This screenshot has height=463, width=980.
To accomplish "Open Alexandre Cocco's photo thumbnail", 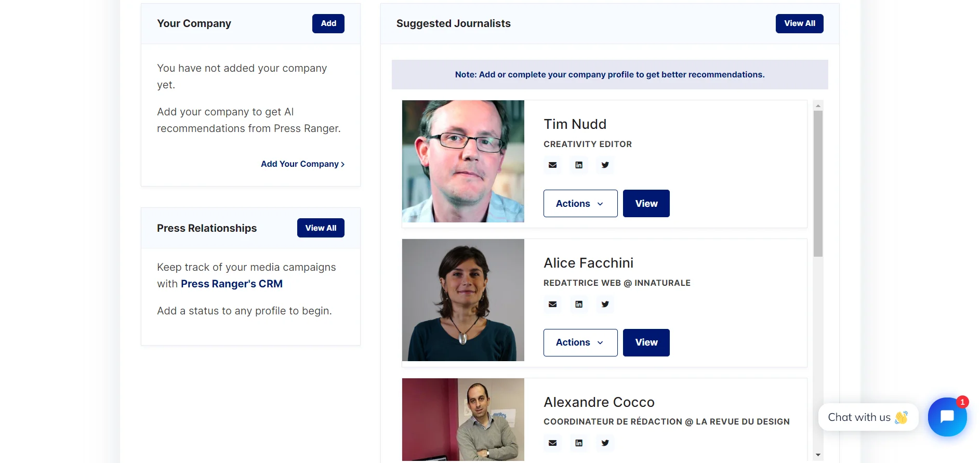I will click(x=463, y=419).
